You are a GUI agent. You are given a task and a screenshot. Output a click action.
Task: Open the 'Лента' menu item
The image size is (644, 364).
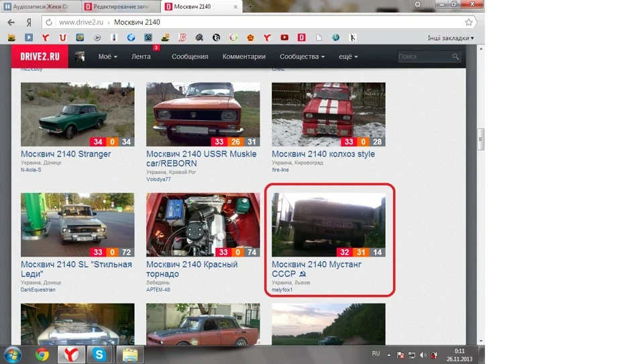tap(141, 56)
